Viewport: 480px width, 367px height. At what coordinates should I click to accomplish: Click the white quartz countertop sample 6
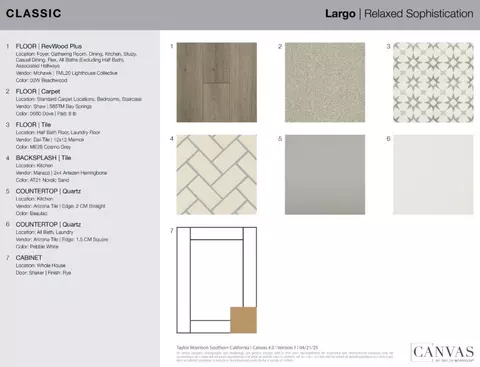click(433, 175)
